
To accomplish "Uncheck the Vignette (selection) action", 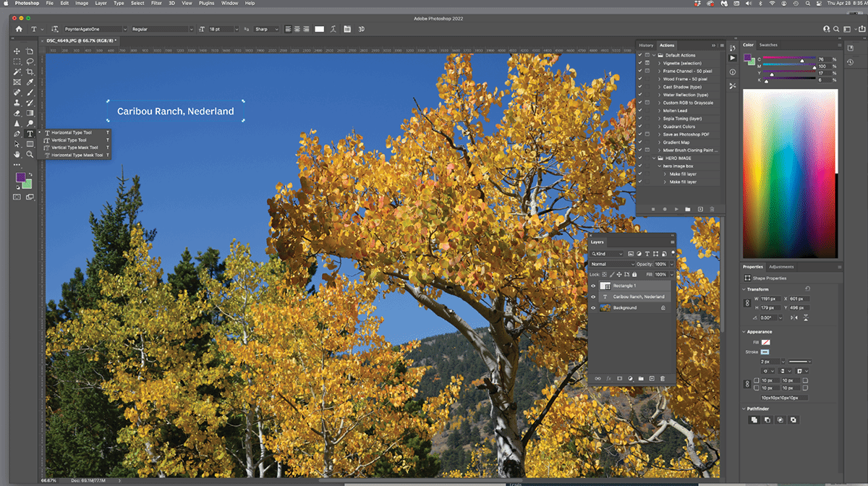I will (640, 63).
